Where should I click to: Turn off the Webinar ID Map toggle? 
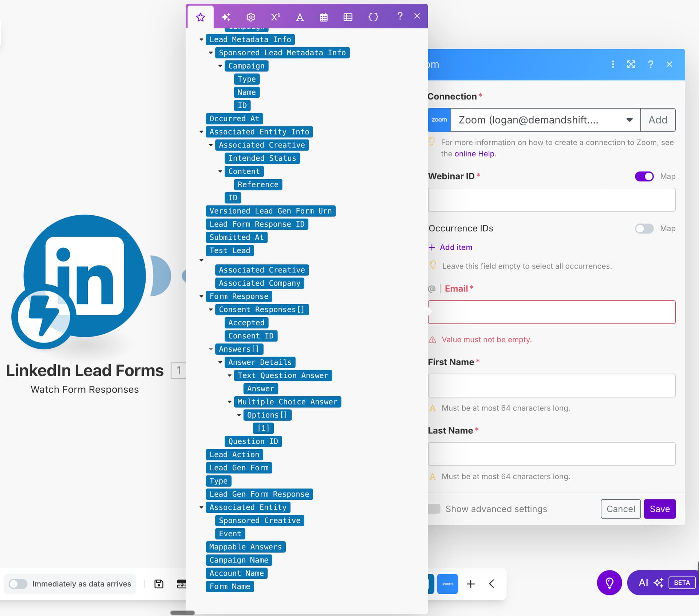pos(644,176)
